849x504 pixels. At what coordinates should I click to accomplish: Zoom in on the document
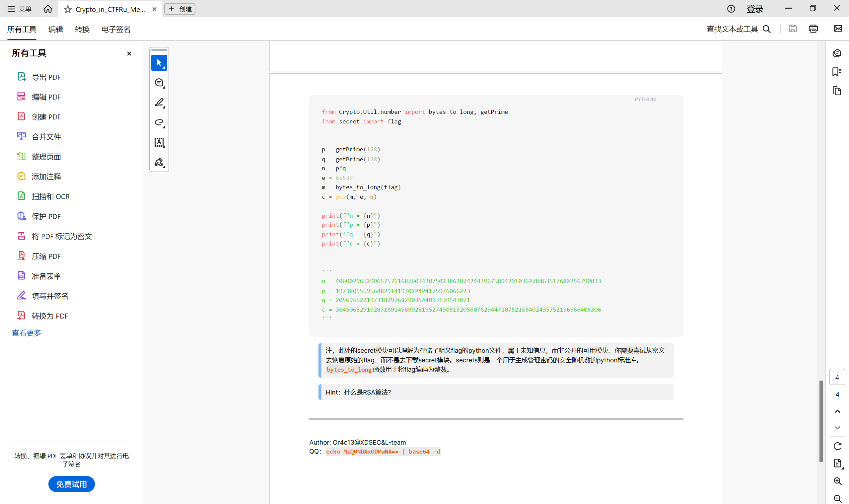[837, 481]
